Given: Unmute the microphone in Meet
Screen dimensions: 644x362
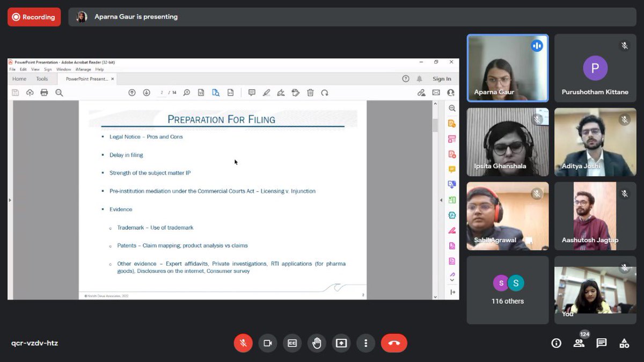Looking at the screenshot, I should pyautogui.click(x=243, y=343).
